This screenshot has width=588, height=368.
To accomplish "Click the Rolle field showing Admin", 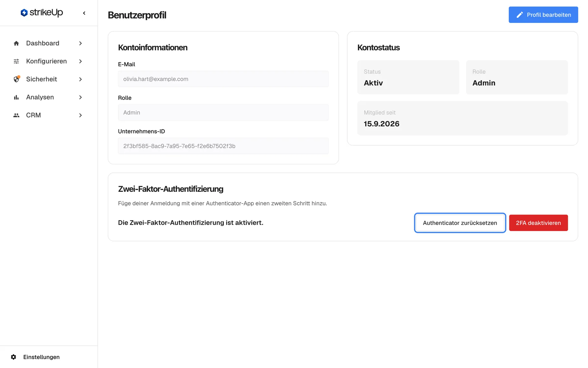I will [x=223, y=113].
